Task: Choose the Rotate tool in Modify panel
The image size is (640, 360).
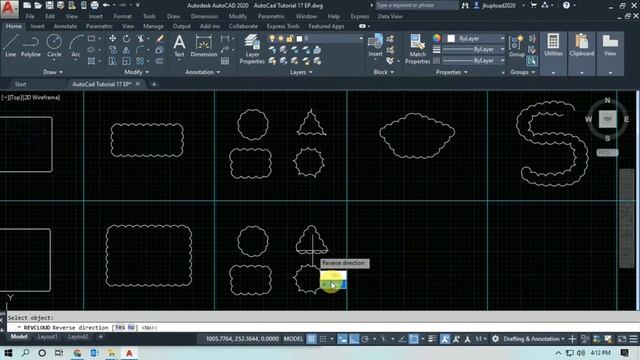Action: tap(127, 38)
